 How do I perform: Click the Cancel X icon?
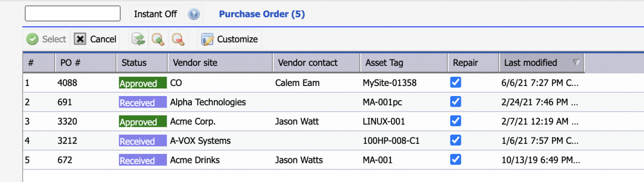pyautogui.click(x=80, y=39)
